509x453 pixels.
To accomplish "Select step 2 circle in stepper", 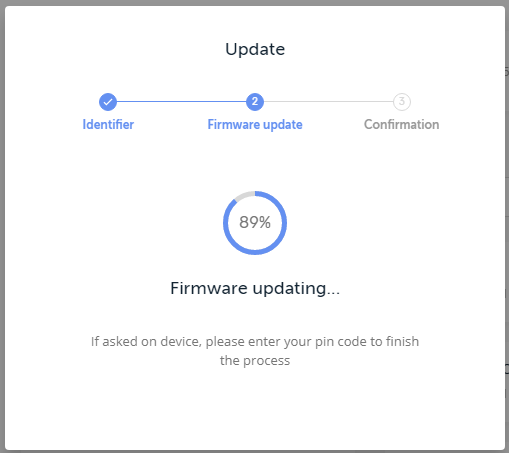I will click(255, 102).
